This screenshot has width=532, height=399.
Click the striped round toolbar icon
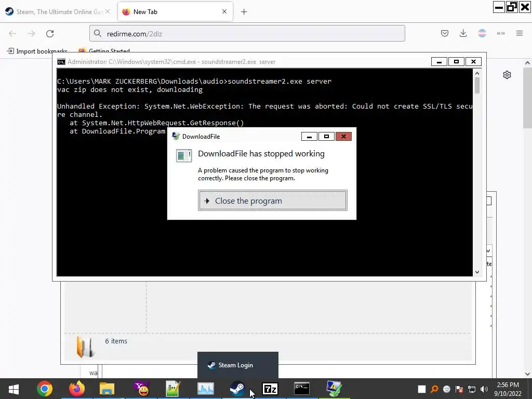click(482, 33)
